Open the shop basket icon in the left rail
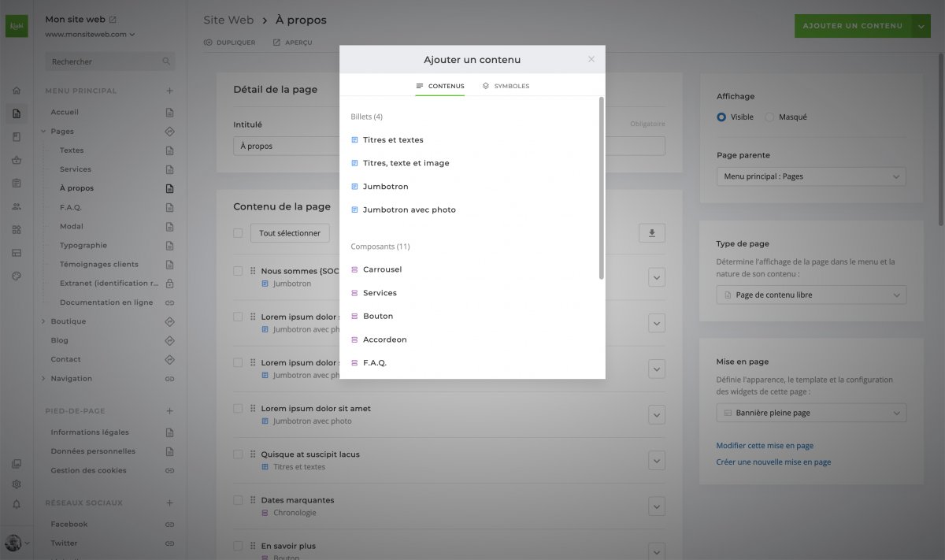 tap(17, 161)
